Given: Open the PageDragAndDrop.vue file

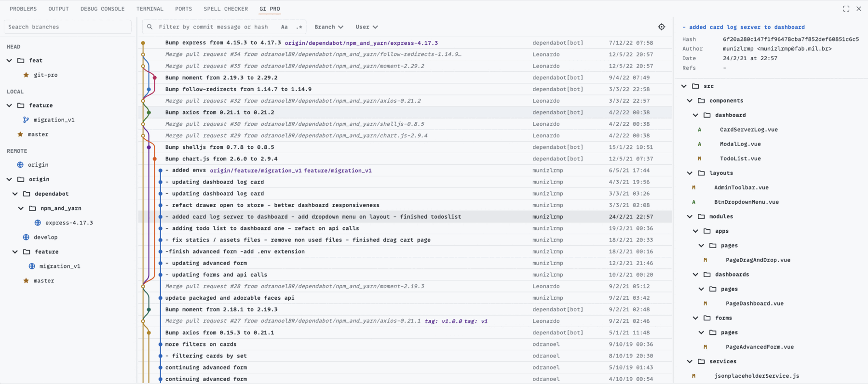Looking at the screenshot, I should click(758, 260).
